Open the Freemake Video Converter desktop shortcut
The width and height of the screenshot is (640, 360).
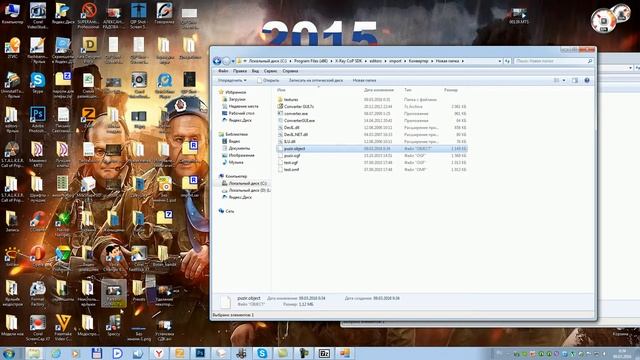point(63,328)
